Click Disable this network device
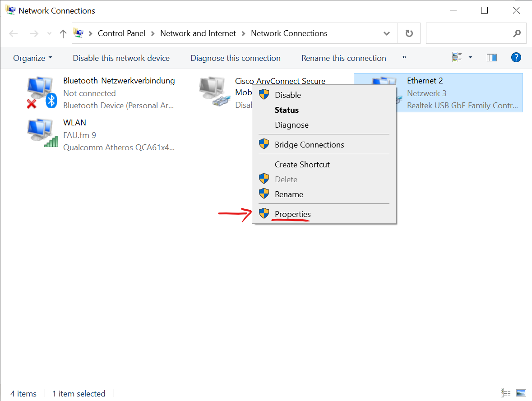The height and width of the screenshot is (401, 532). tap(121, 58)
